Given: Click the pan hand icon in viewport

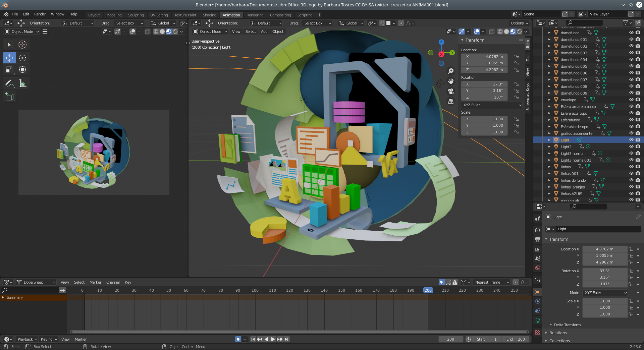Looking at the screenshot, I should pos(451,81).
